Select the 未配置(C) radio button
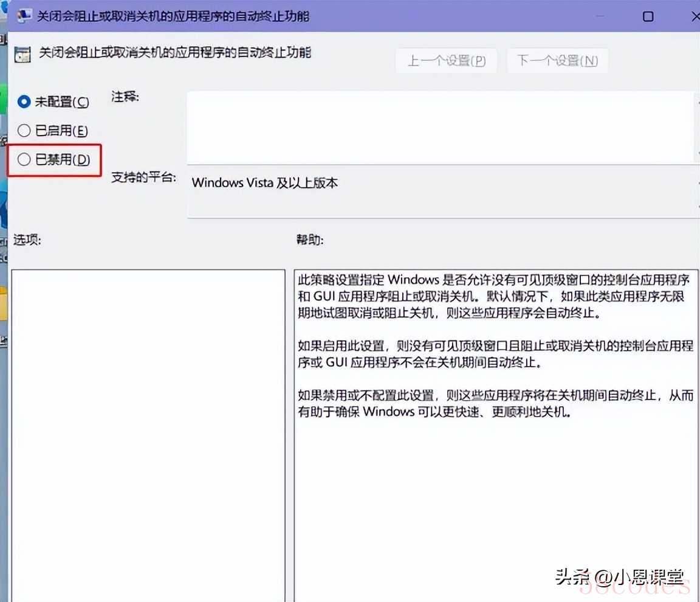The height and width of the screenshot is (602, 700). [x=24, y=102]
